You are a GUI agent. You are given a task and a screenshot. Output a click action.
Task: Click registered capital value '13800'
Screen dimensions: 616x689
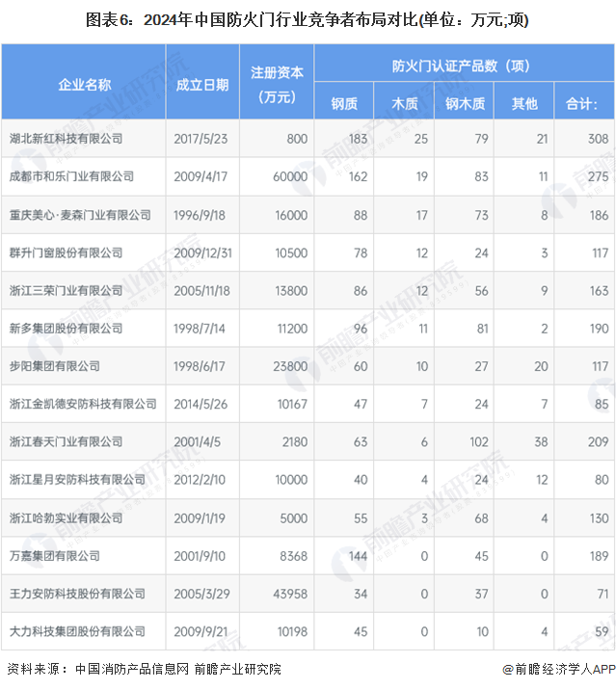pyautogui.click(x=291, y=291)
